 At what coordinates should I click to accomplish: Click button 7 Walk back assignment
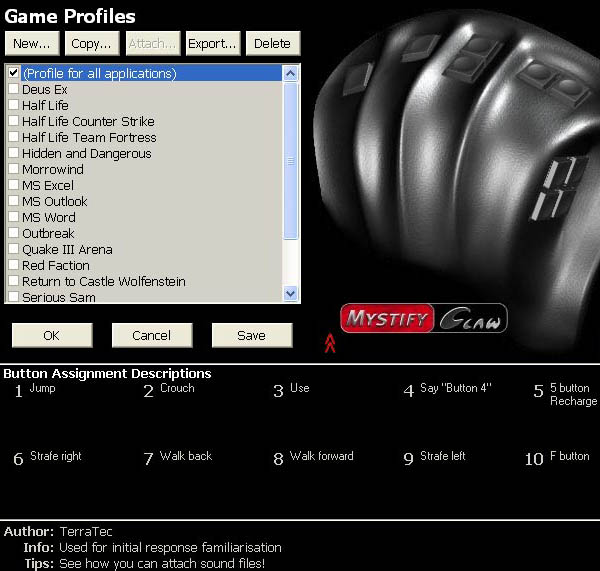click(178, 457)
